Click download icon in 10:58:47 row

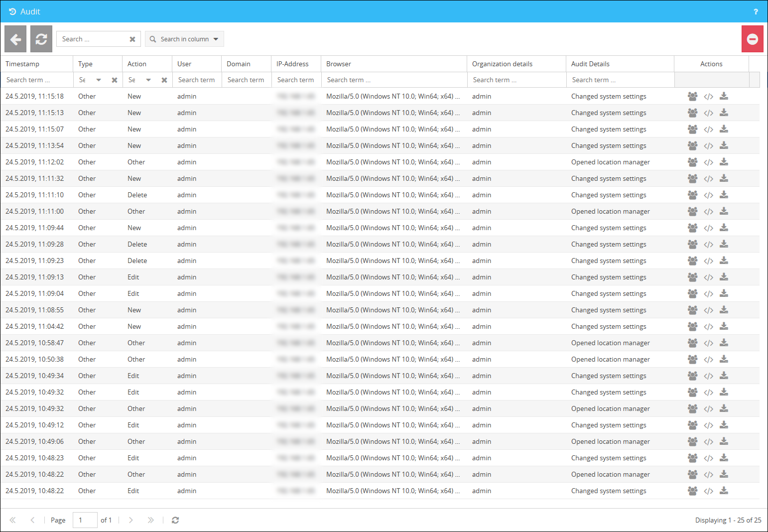click(724, 343)
